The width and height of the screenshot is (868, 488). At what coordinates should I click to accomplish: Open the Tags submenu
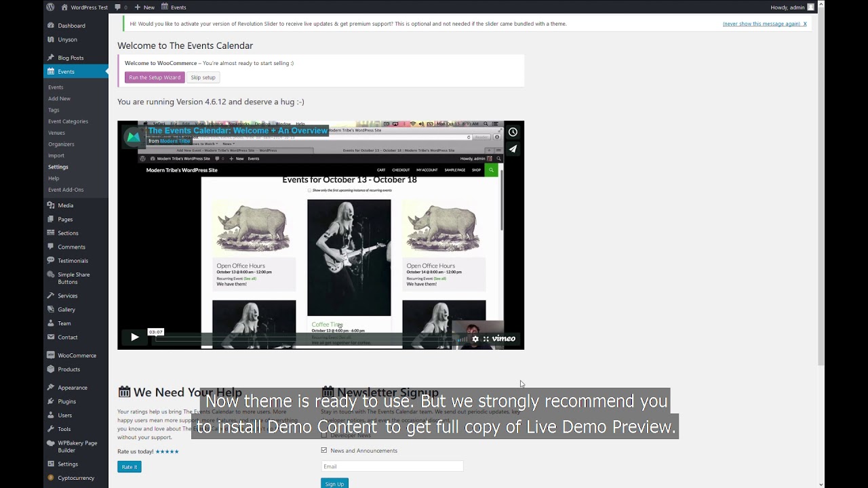coord(54,110)
